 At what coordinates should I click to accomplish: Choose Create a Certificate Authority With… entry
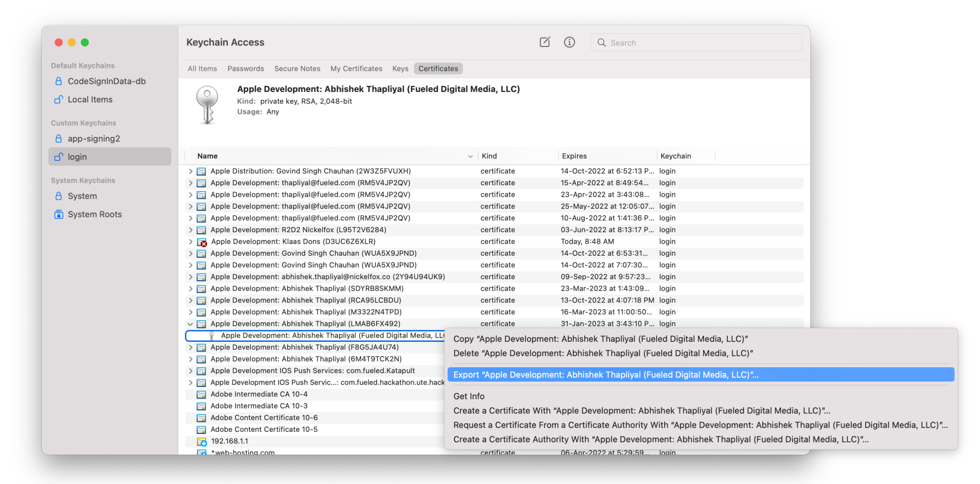pyautogui.click(x=701, y=439)
